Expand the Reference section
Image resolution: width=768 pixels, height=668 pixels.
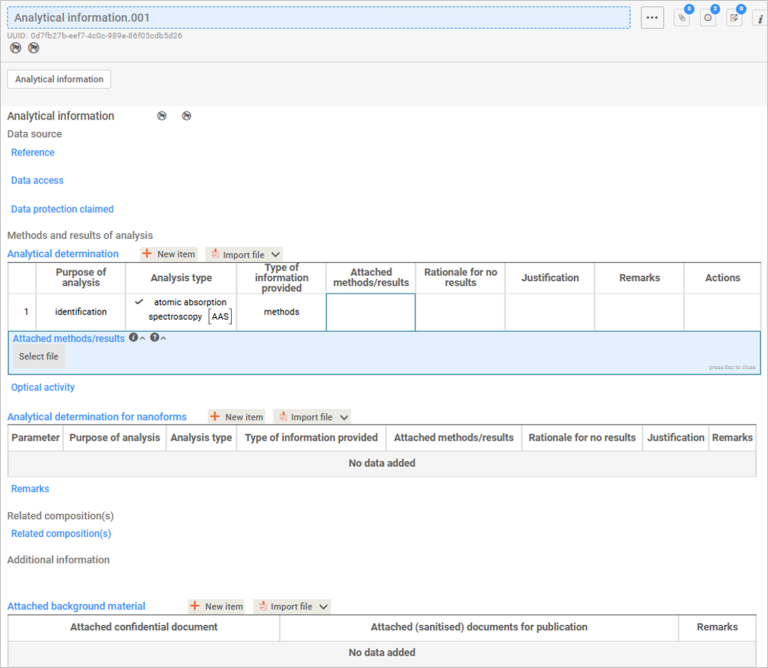[33, 152]
